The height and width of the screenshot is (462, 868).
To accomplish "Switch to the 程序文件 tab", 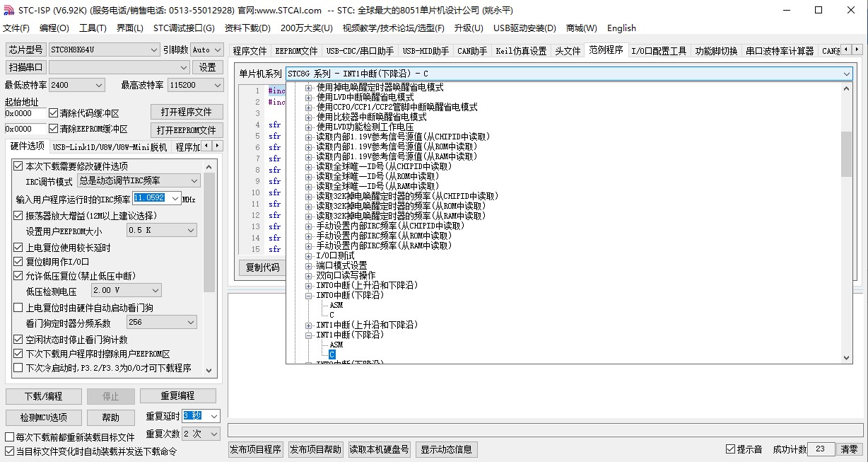I will point(250,51).
